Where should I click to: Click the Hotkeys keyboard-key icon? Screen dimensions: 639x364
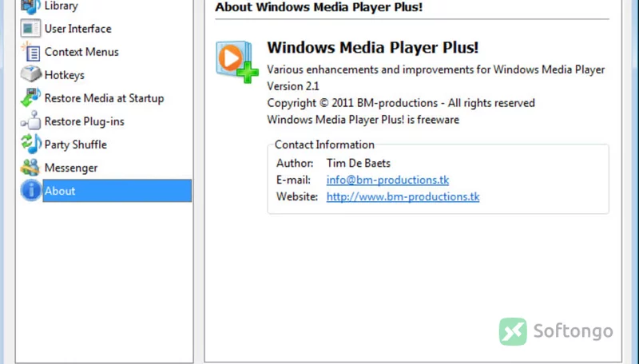[x=30, y=74]
